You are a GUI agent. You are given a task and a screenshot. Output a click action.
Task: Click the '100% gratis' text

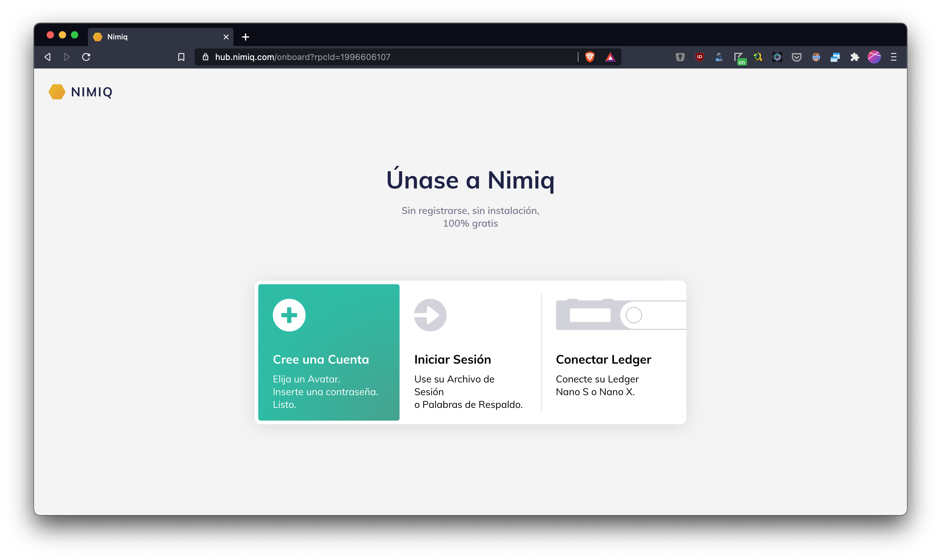point(470,223)
